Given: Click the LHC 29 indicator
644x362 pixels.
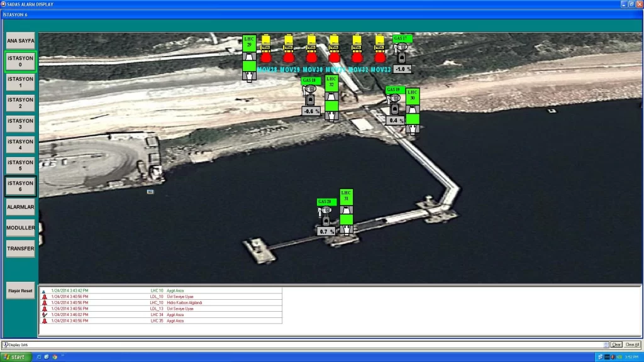Looking at the screenshot, I should tap(249, 59).
